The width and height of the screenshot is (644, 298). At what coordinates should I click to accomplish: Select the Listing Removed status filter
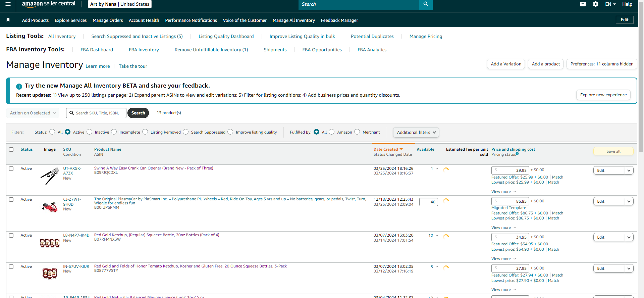click(145, 132)
